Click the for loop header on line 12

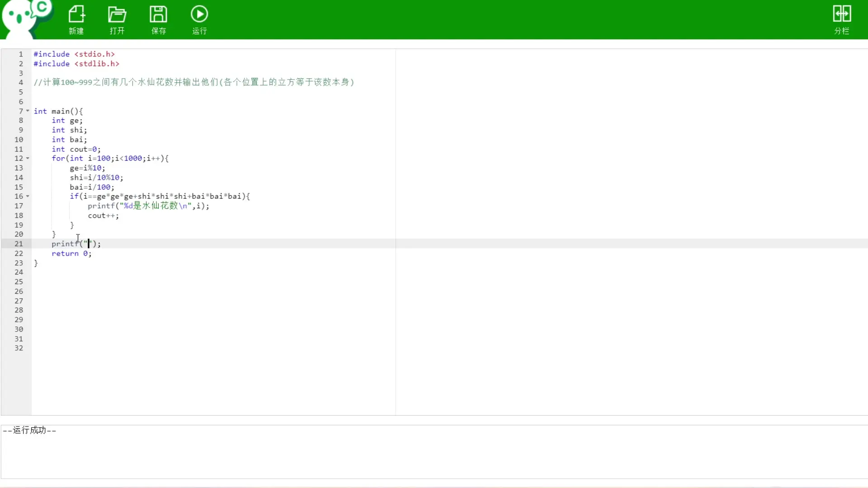pos(110,159)
